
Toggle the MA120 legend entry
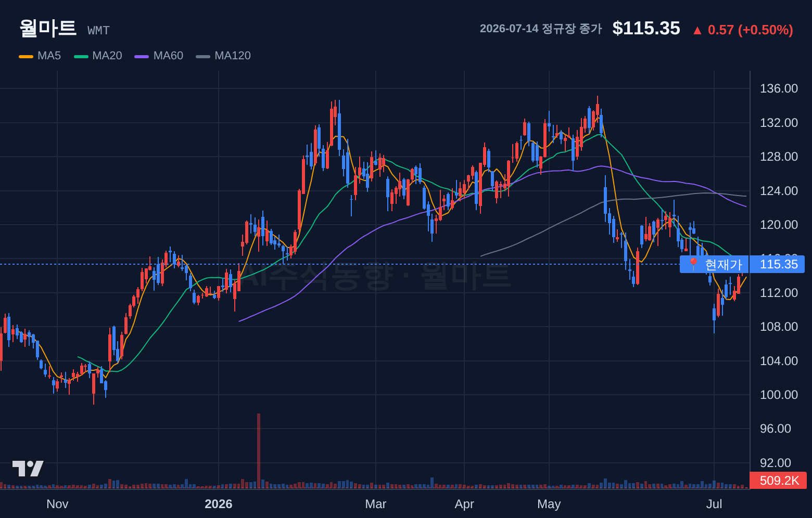[223, 56]
